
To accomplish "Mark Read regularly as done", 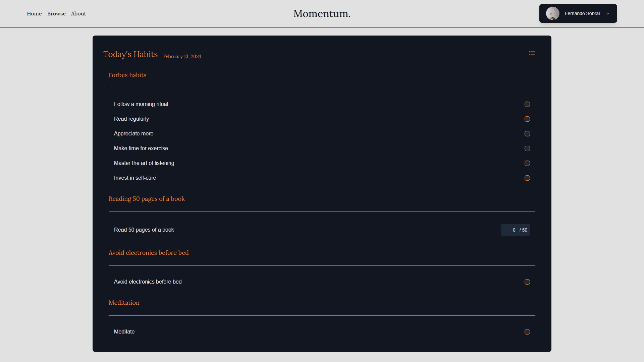I will (x=527, y=119).
